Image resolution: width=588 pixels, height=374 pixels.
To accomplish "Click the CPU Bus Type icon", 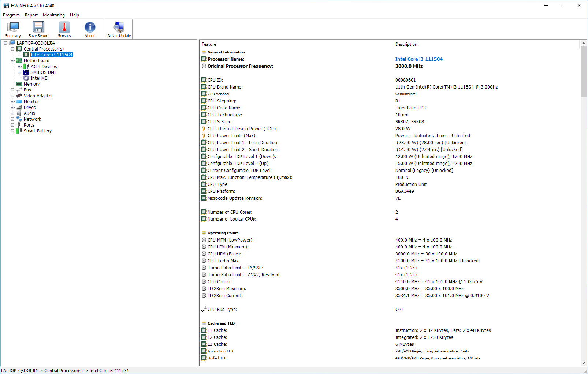I will [x=204, y=309].
